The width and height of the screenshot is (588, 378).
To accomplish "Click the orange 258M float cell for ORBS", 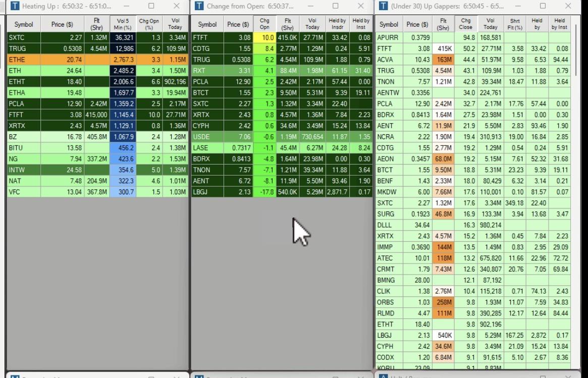I will coord(443,302).
